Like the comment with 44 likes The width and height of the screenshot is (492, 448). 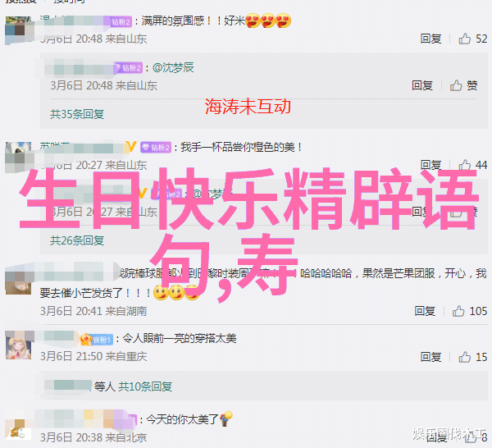[464, 165]
